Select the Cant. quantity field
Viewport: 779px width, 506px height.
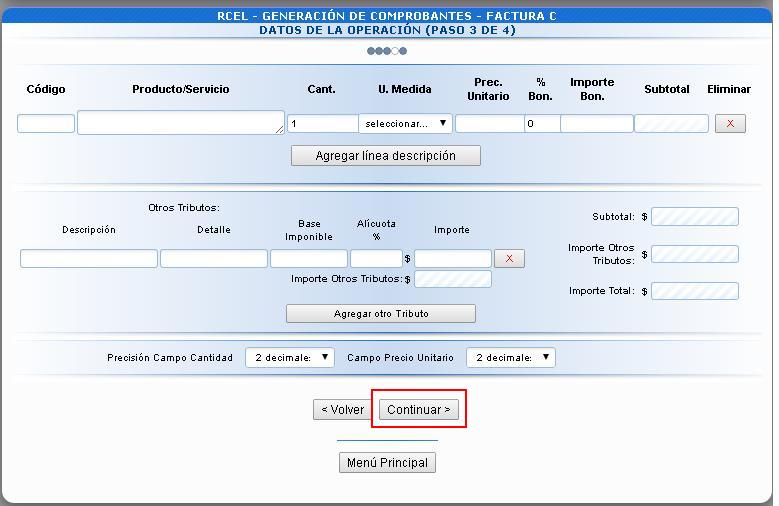[x=322, y=124]
